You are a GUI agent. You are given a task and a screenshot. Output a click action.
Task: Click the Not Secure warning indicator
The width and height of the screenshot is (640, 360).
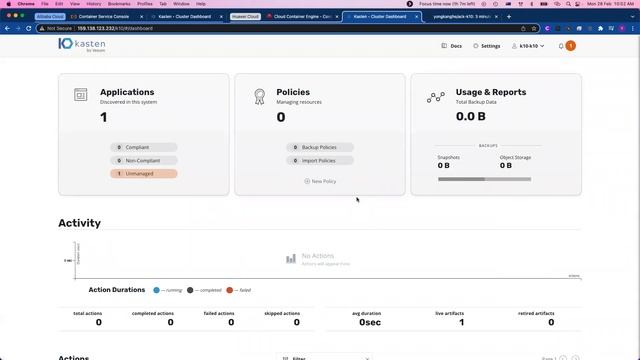point(56,29)
